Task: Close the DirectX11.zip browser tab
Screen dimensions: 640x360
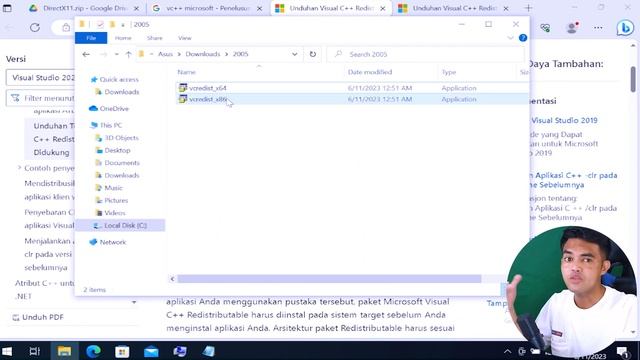Action: pos(136,8)
